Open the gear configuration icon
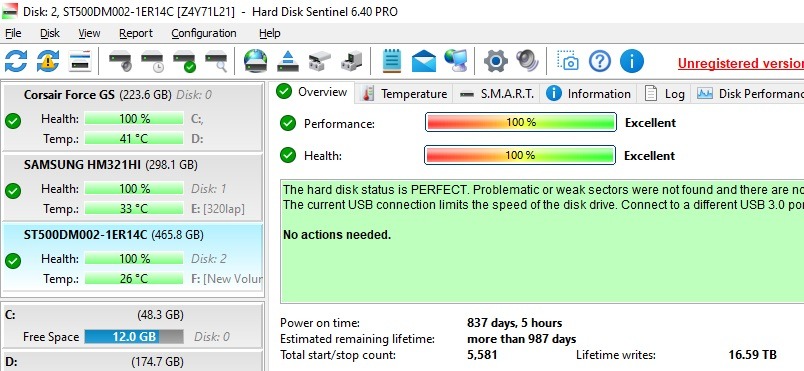This screenshot has width=804, height=371. [496, 61]
